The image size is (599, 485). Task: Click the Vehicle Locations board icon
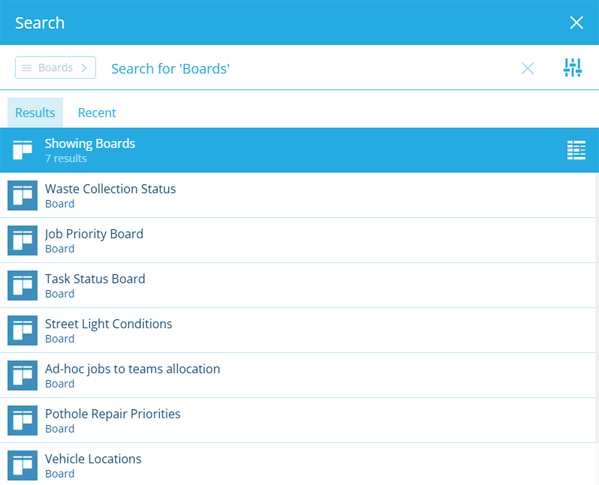(x=23, y=466)
